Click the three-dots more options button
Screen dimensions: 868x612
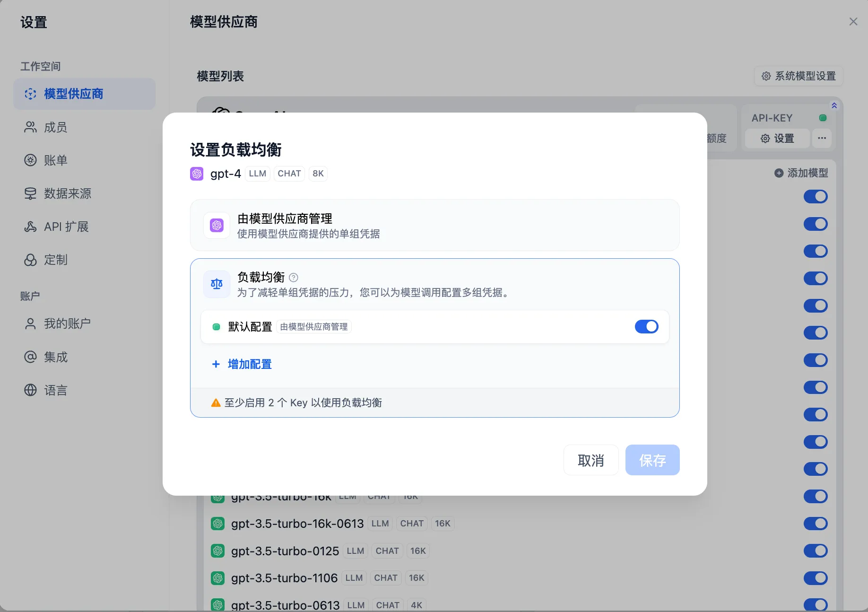822,138
